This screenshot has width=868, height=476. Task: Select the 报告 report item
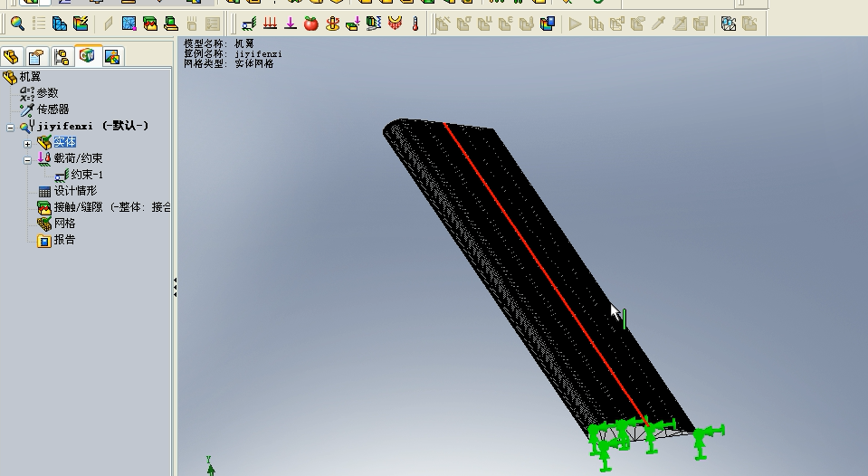click(56, 240)
